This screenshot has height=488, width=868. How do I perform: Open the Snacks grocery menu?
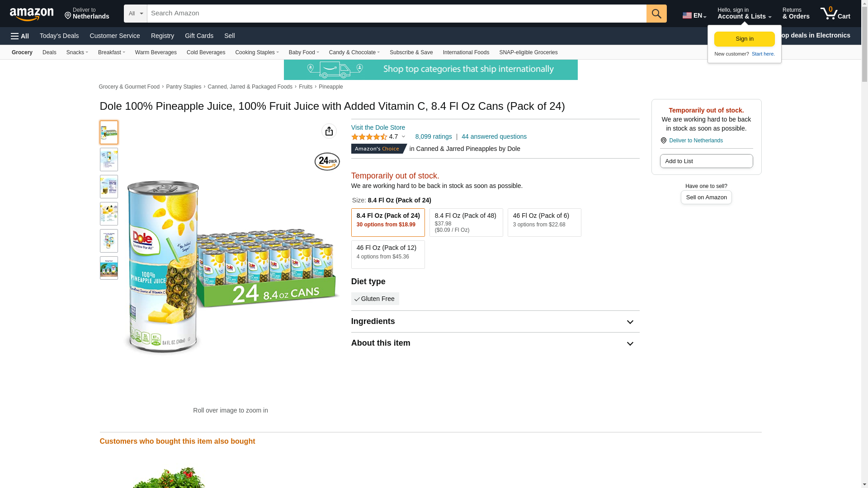tap(77, 52)
